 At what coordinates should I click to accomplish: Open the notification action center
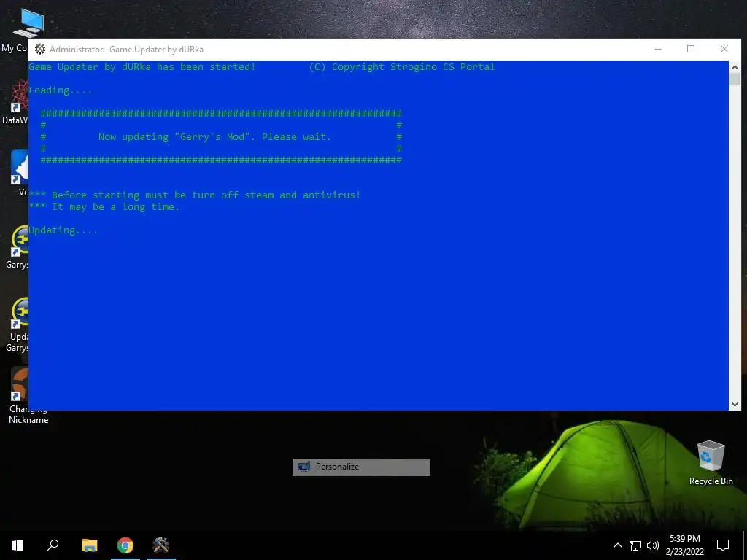point(723,545)
